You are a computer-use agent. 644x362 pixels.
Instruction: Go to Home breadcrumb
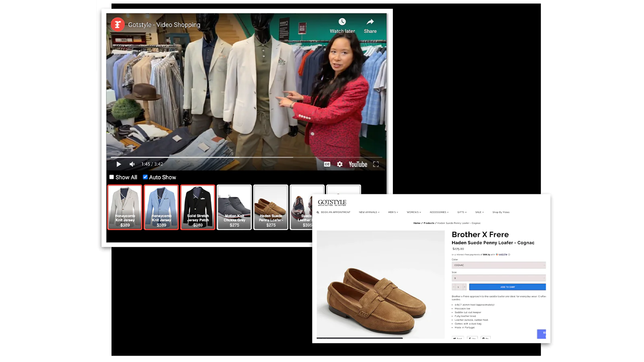(x=417, y=223)
